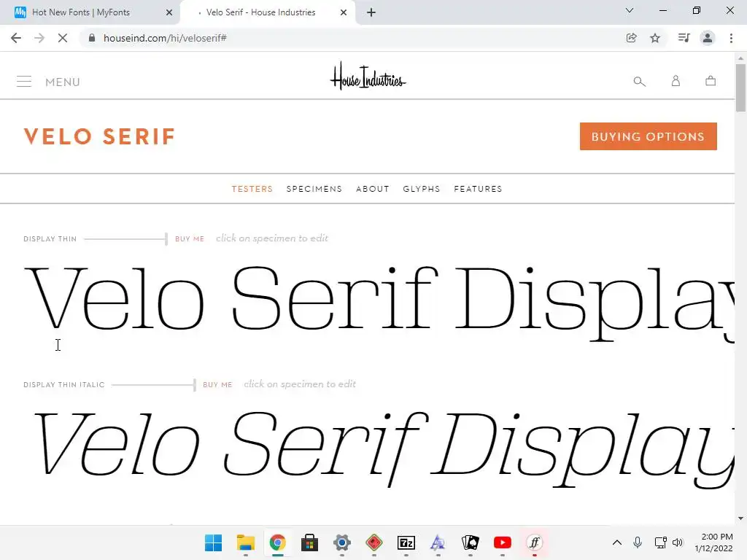Bookmark this page with the star
The image size is (747, 560).
click(x=655, y=38)
